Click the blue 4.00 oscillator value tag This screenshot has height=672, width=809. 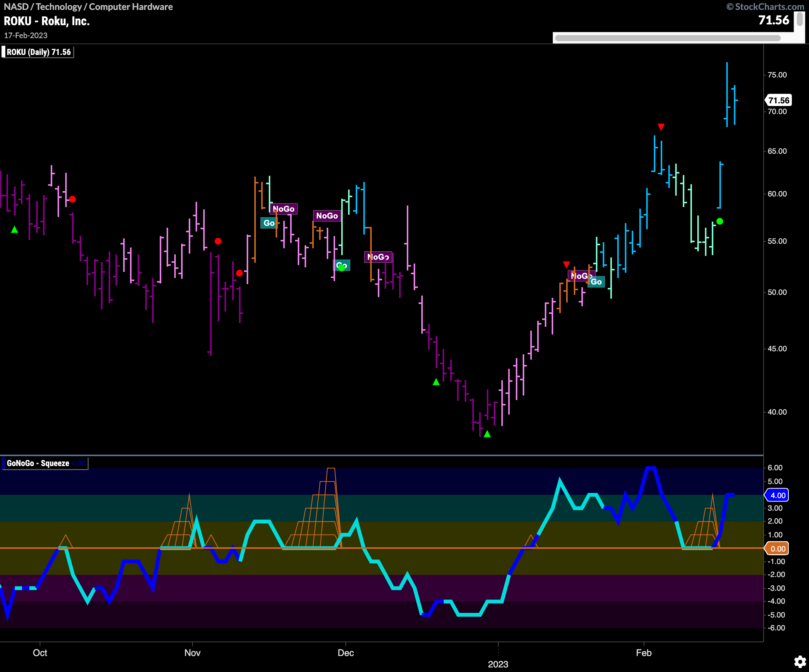tap(777, 495)
